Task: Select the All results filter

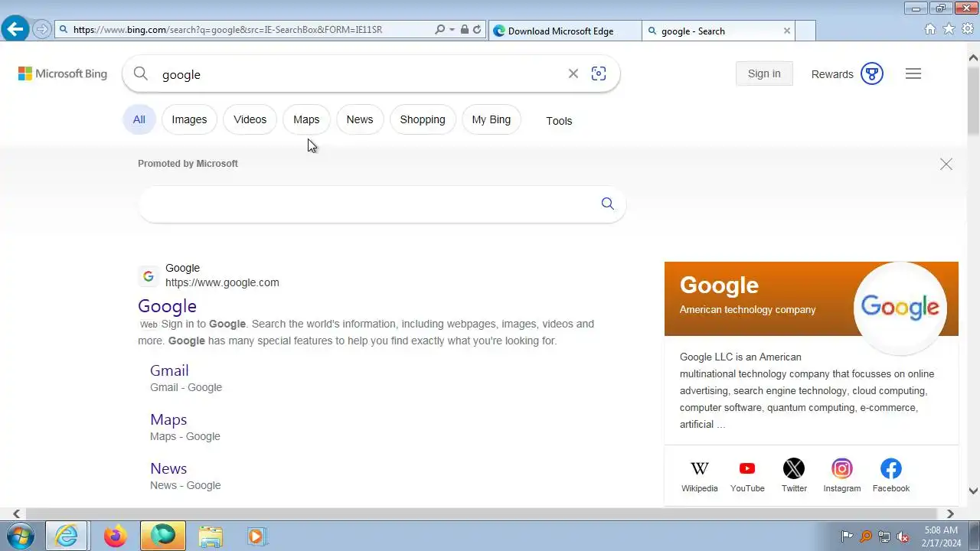Action: pyautogui.click(x=139, y=119)
